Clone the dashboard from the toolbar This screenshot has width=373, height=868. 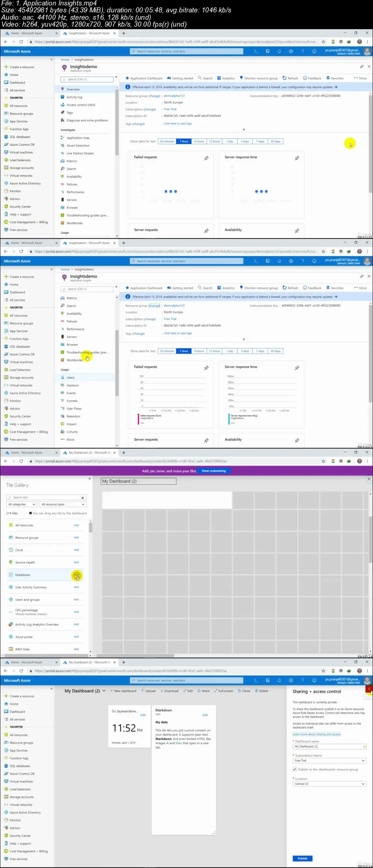point(244,691)
